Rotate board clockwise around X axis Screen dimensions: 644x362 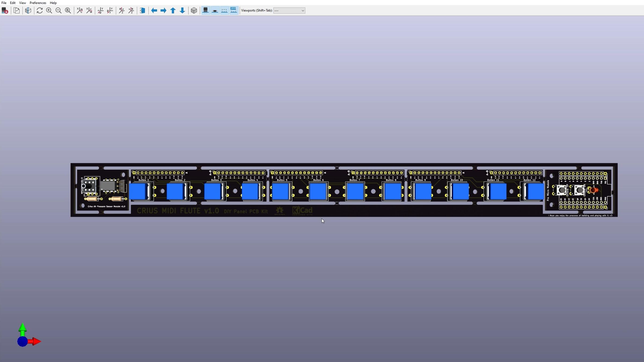[79, 11]
